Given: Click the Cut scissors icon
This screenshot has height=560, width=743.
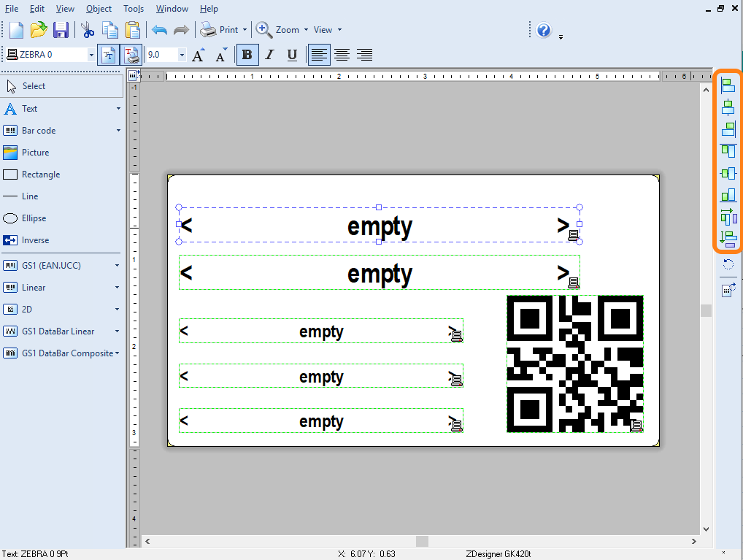Looking at the screenshot, I should pos(88,30).
